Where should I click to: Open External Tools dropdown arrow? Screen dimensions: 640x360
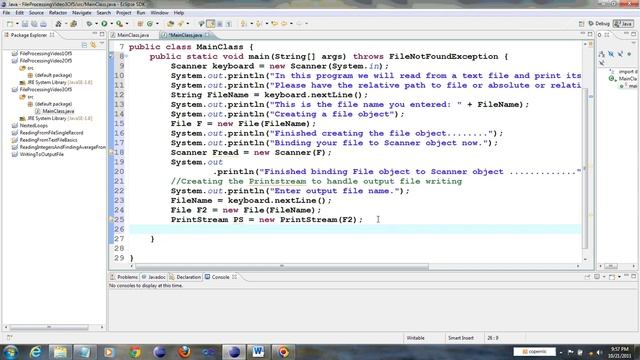point(127,24)
